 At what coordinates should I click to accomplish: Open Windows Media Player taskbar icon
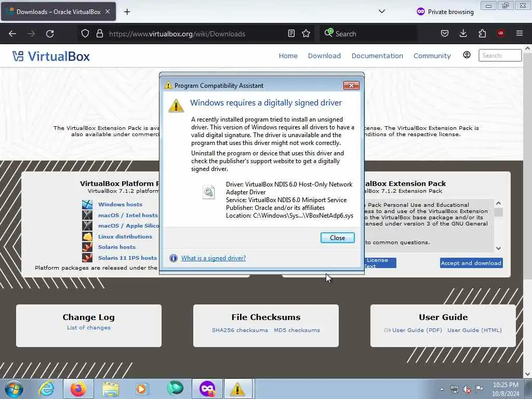point(141,389)
